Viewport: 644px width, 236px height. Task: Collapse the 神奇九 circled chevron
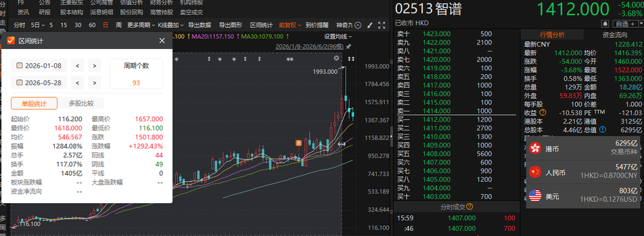coord(357,25)
